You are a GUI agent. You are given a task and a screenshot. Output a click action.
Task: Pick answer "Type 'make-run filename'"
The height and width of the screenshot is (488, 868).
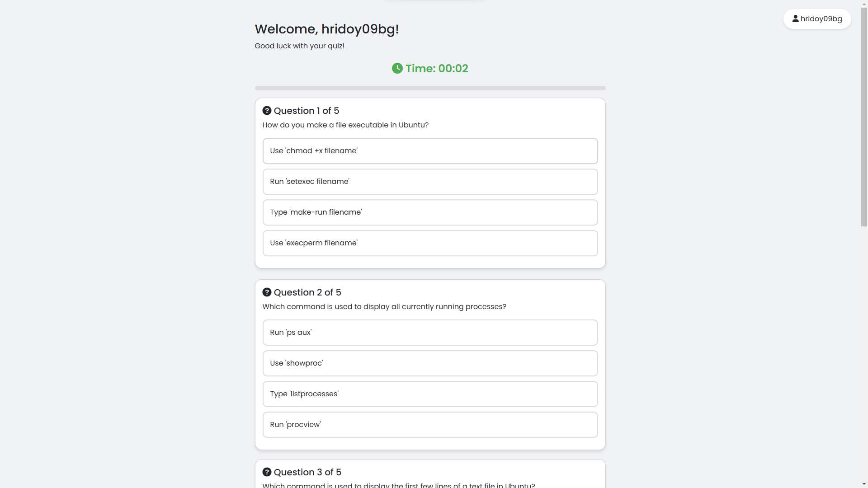tap(430, 212)
